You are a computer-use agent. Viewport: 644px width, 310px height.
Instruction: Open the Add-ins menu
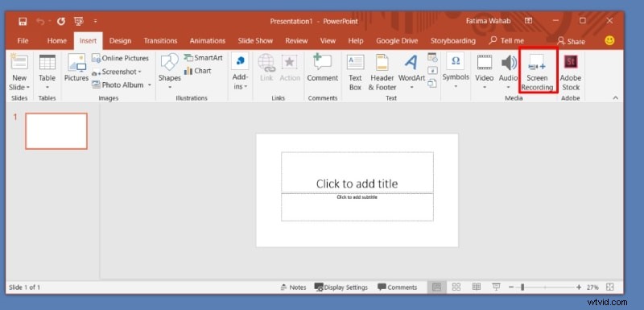(240, 72)
